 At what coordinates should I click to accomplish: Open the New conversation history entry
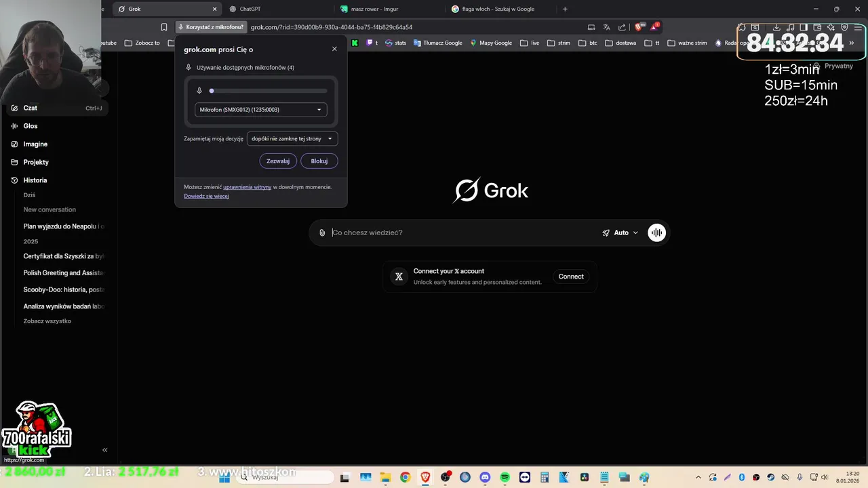pos(50,209)
